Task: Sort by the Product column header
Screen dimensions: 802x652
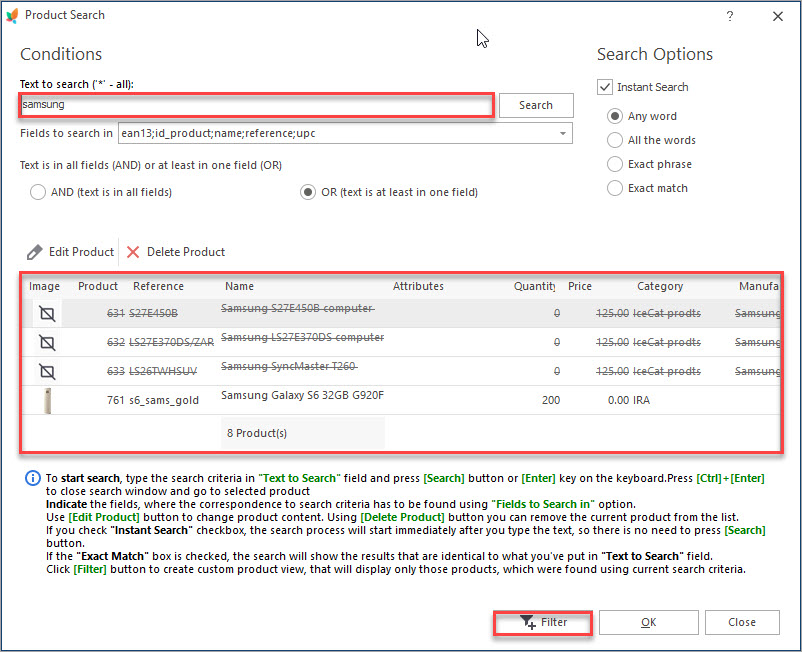Action: point(98,286)
